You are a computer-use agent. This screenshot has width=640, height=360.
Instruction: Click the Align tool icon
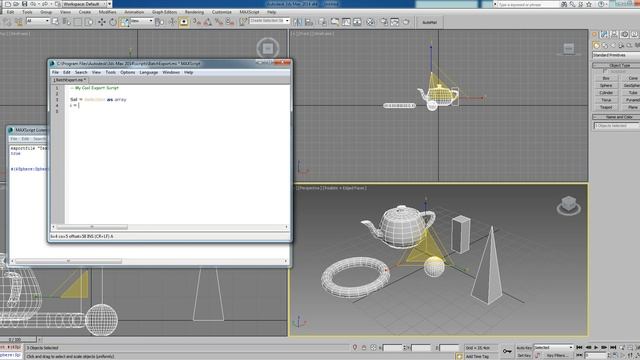pos(309,22)
